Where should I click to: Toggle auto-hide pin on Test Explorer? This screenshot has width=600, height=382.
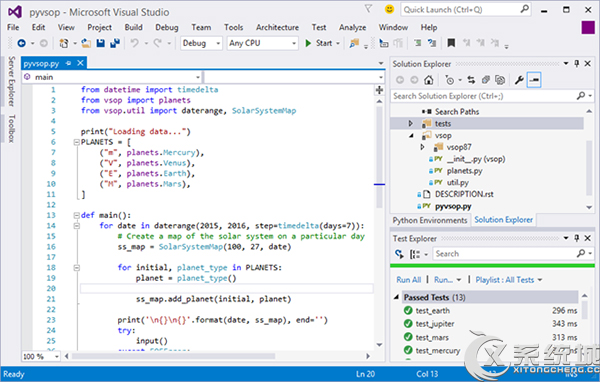point(577,238)
